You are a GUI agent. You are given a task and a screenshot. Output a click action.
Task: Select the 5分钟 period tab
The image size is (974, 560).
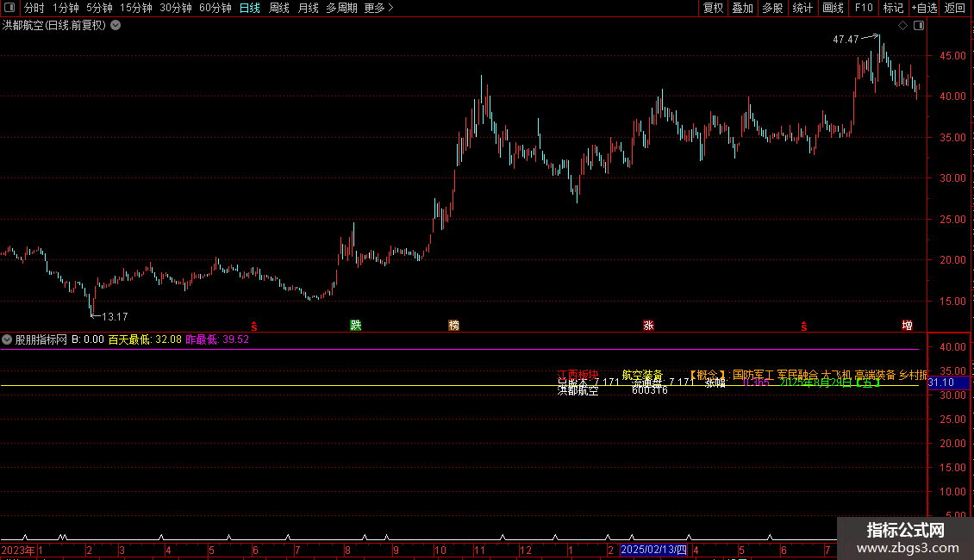99,8
